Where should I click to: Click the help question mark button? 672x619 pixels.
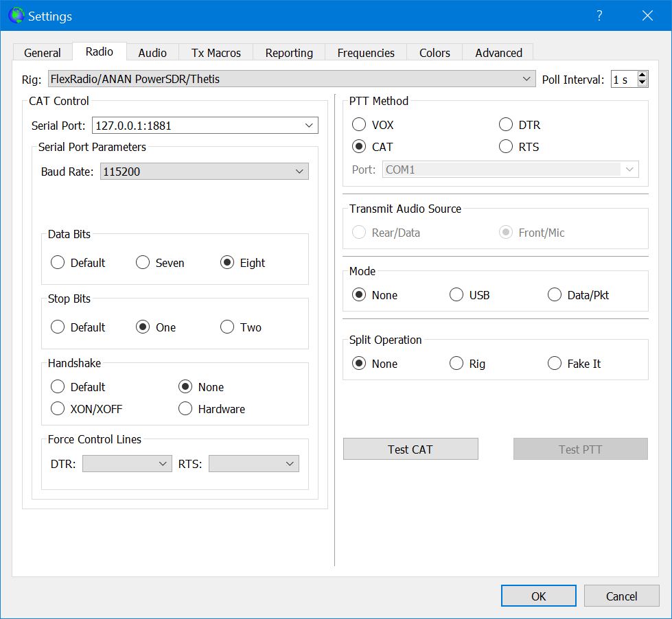pyautogui.click(x=599, y=16)
